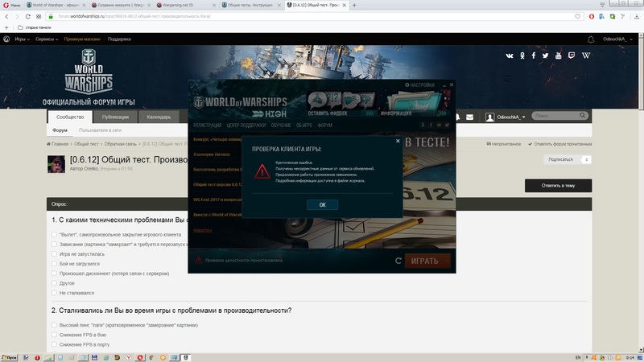Open the Премиум магазин link

click(x=82, y=39)
